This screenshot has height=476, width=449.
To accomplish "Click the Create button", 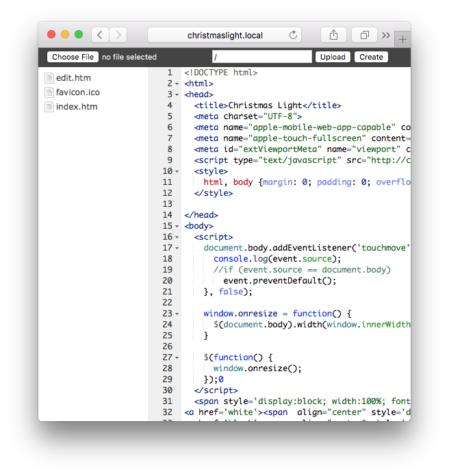I will (371, 57).
